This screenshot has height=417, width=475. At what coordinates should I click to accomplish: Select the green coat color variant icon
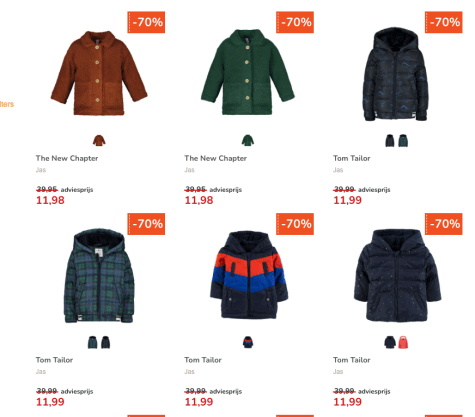(x=248, y=140)
